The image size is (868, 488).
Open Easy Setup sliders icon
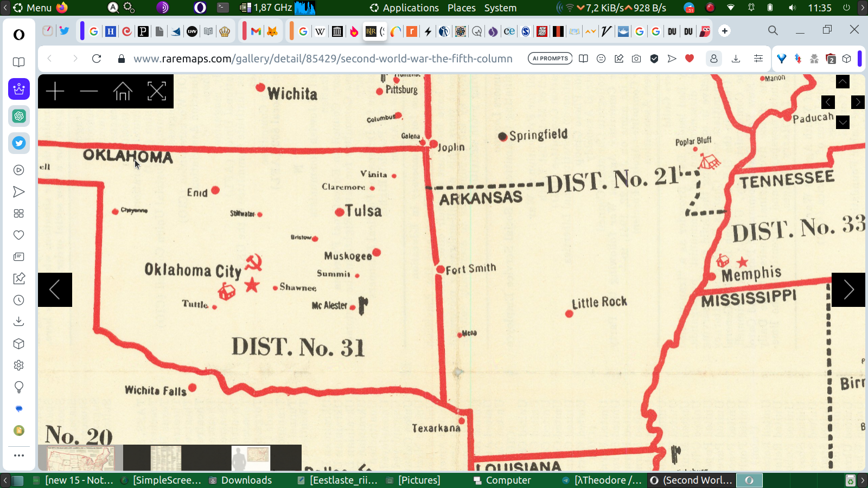click(758, 59)
